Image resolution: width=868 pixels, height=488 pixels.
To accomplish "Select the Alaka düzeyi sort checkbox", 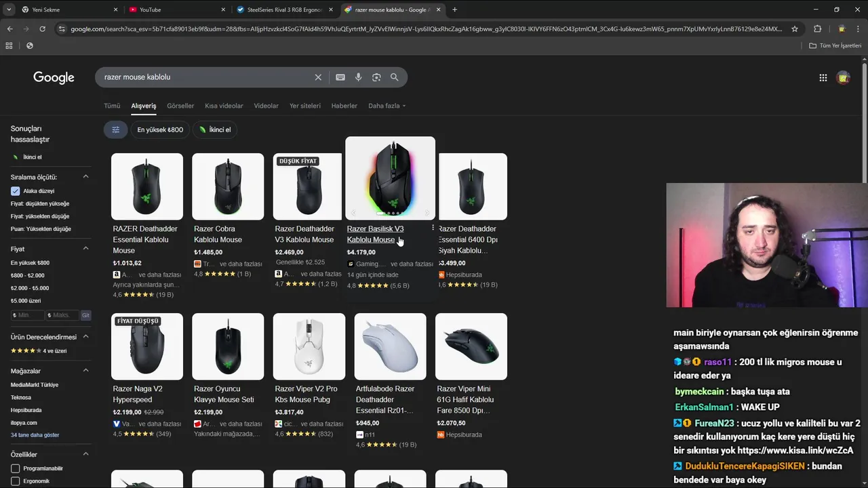I will click(x=15, y=191).
